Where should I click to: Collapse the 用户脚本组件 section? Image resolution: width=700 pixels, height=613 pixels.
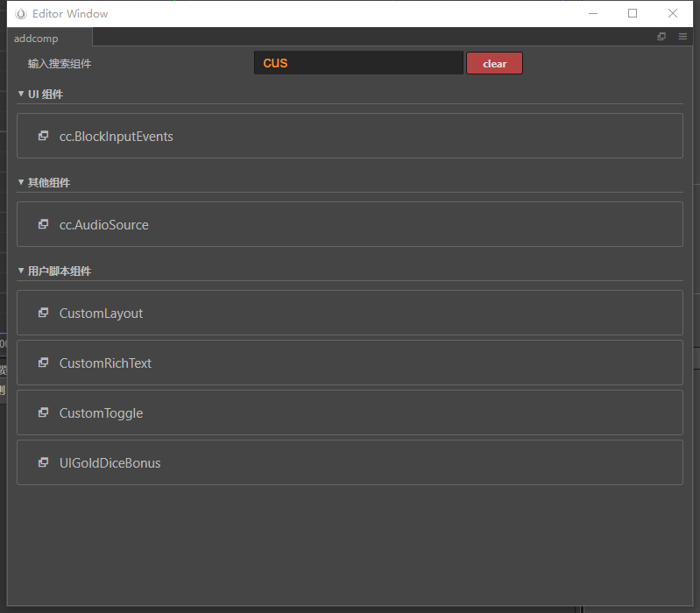click(20, 271)
